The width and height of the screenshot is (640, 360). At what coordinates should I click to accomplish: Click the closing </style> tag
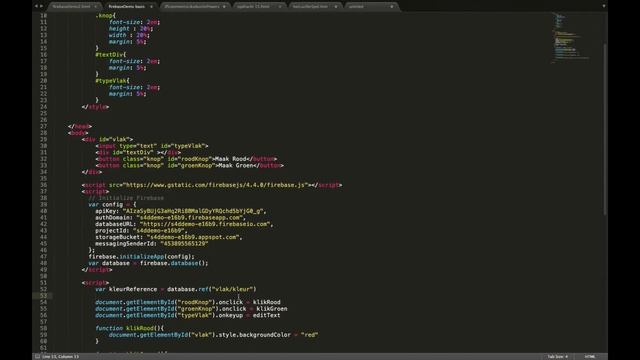point(95,107)
